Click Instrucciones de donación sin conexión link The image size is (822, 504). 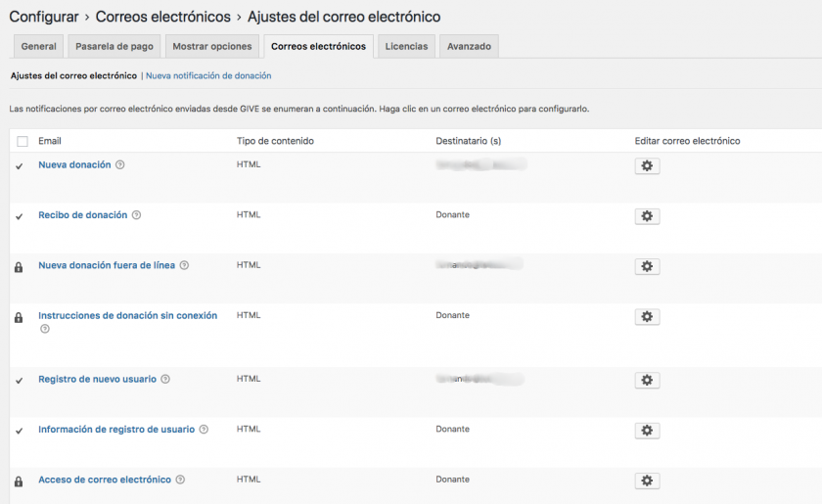(x=127, y=315)
